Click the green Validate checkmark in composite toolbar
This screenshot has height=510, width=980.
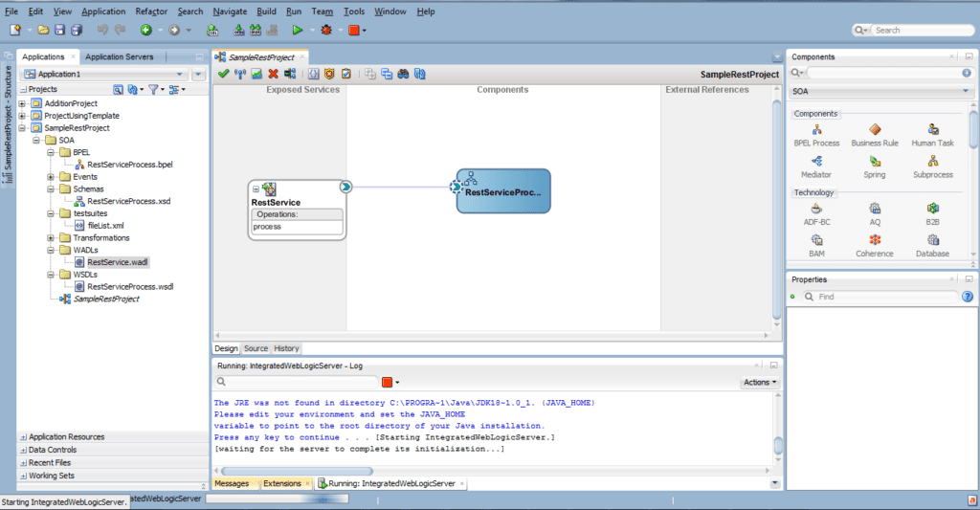click(223, 74)
